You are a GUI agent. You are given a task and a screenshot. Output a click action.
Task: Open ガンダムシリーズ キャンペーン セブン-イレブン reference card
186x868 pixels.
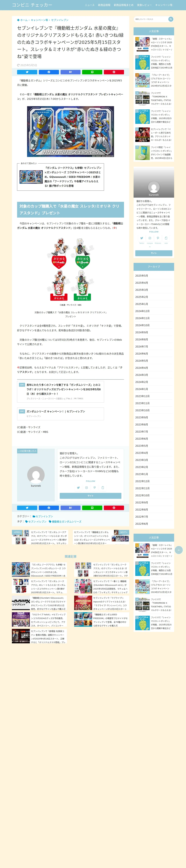(x=60, y=414)
